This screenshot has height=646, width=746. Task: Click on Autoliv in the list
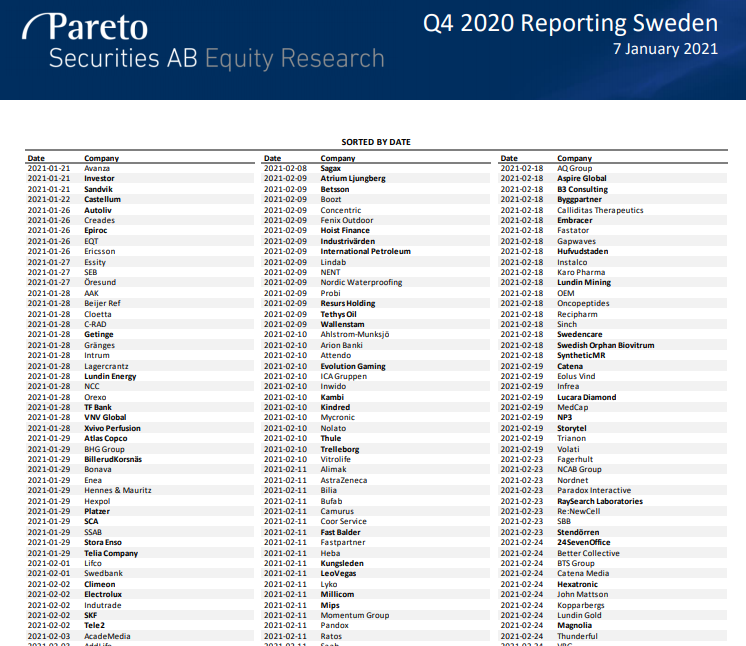(x=98, y=210)
